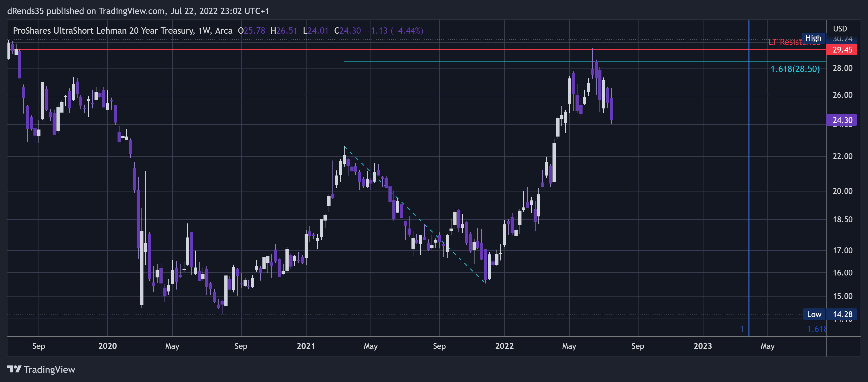
Task: Click the red LT Resistance horizontal line
Action: point(417,49)
